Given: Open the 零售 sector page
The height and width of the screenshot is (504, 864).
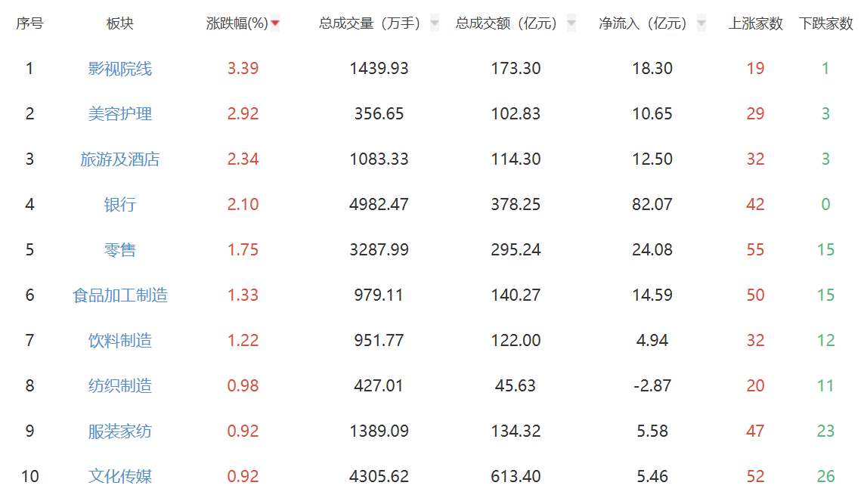Looking at the screenshot, I should click(x=119, y=250).
